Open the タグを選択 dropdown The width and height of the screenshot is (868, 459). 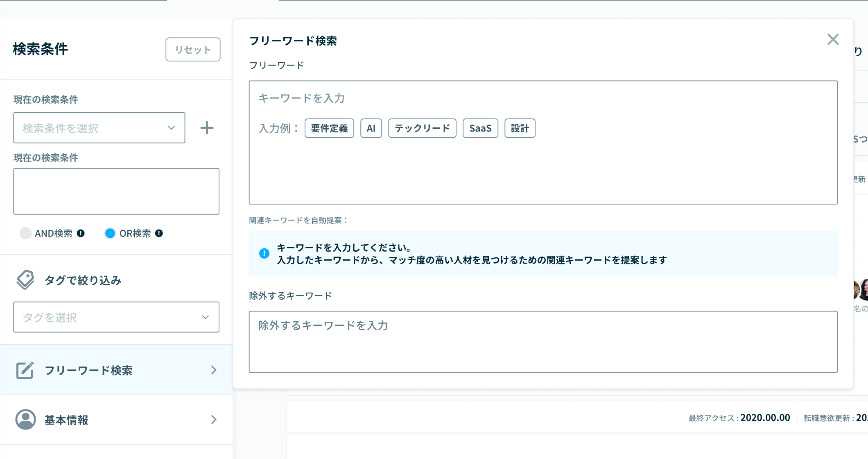pyautogui.click(x=116, y=317)
